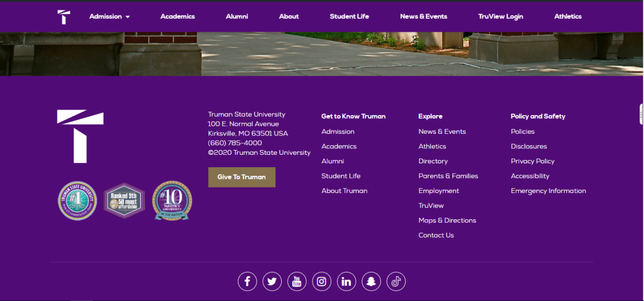Open the Student Life nav item

[x=349, y=17]
